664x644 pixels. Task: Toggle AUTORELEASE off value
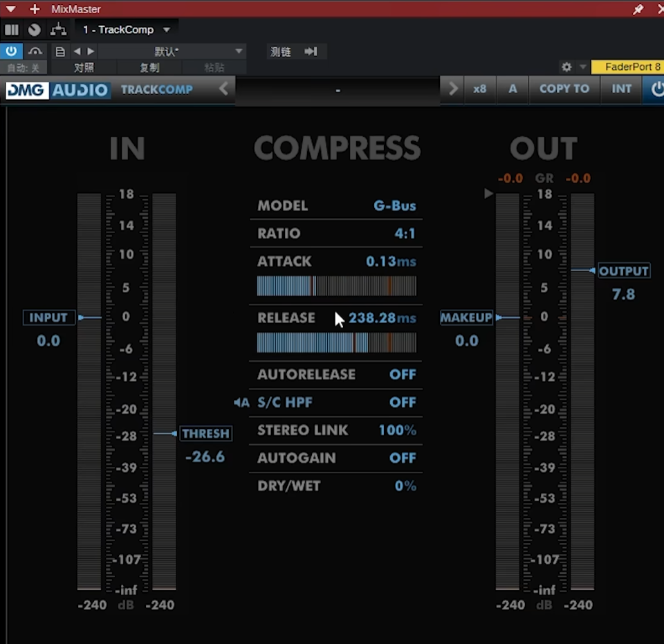pyautogui.click(x=402, y=374)
